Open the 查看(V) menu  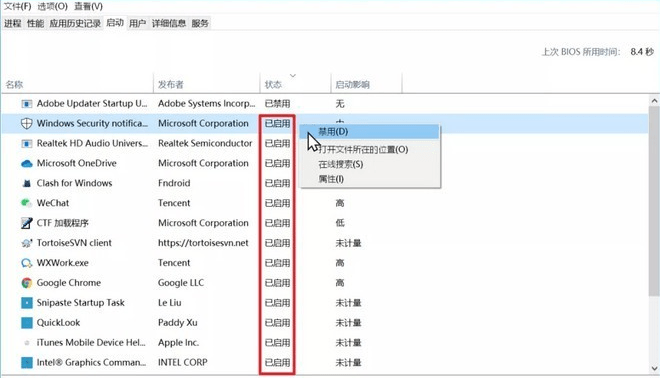[88, 7]
